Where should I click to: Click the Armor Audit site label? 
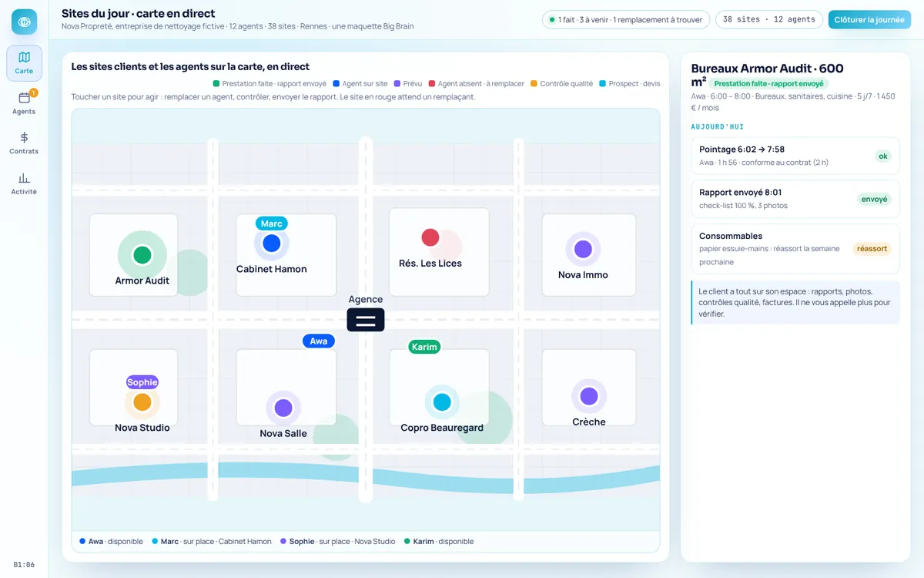point(142,281)
